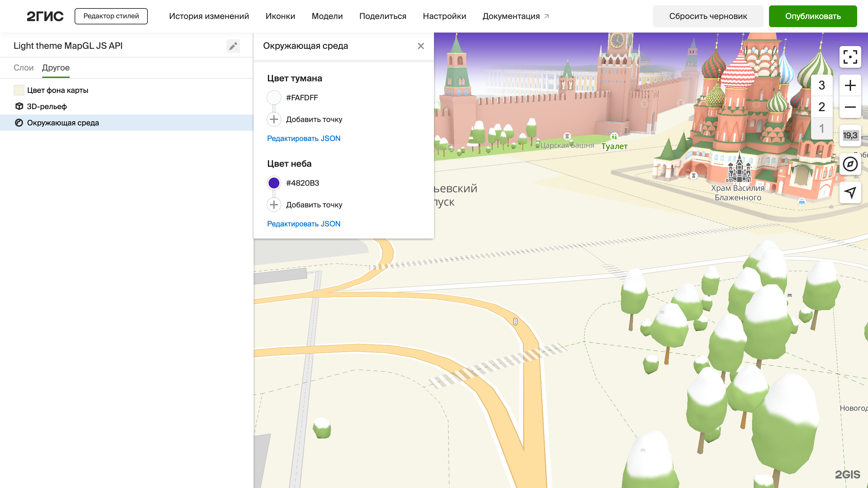Zoom out with the minus button
The image size is (868, 488).
850,107
